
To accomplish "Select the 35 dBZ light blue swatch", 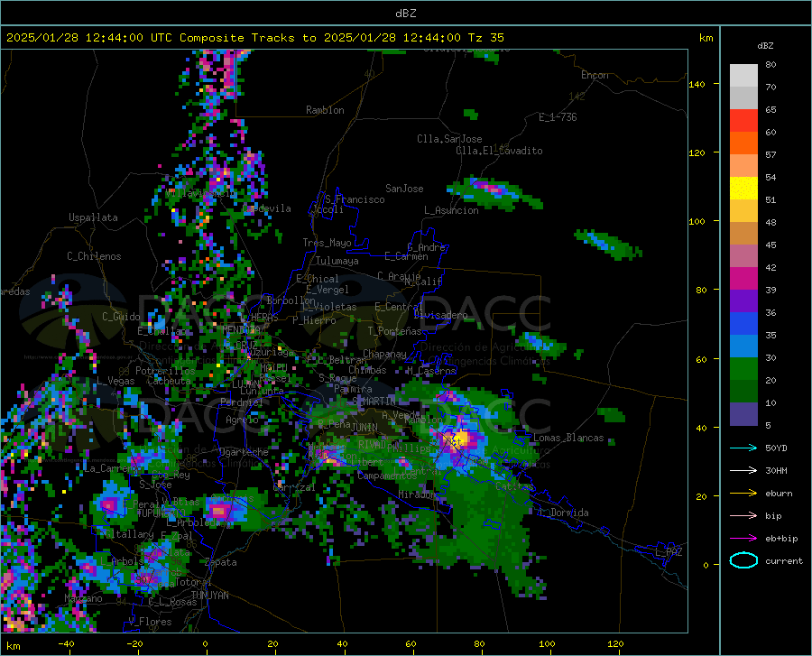I will click(743, 346).
